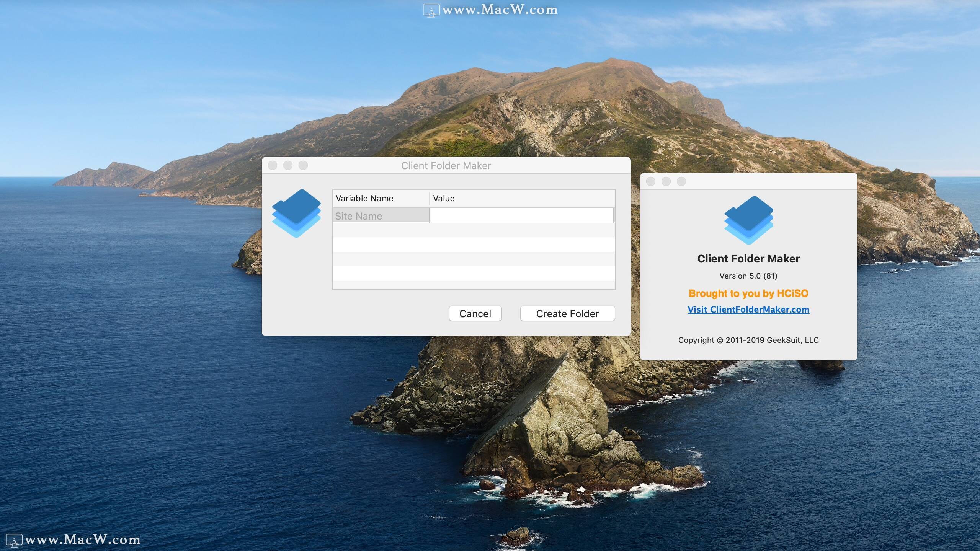Click the About window zoom button
980x551 pixels.
pyautogui.click(x=681, y=181)
